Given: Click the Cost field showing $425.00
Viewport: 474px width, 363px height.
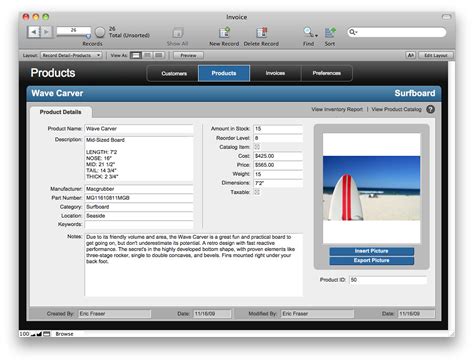Looking at the screenshot, I should (x=278, y=156).
